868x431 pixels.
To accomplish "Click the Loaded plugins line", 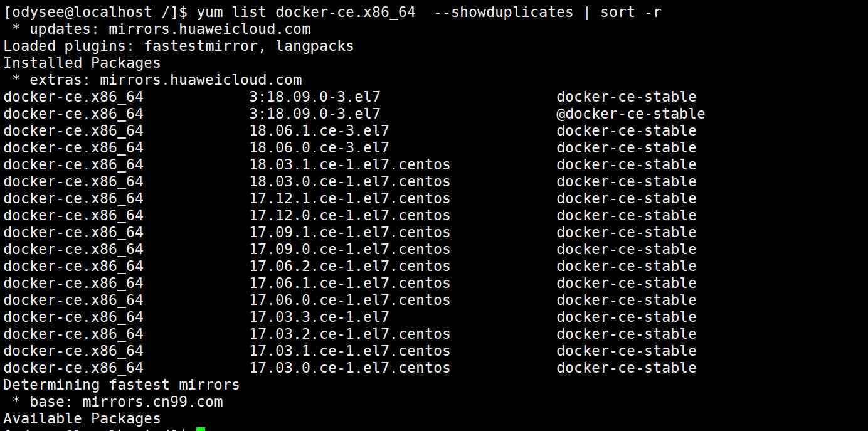I will 179,46.
